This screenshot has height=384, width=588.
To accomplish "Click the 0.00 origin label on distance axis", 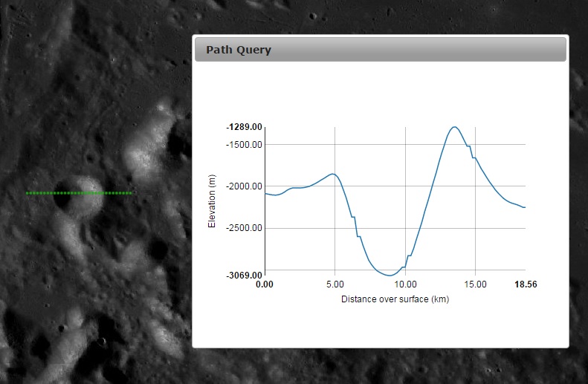I will (x=265, y=284).
